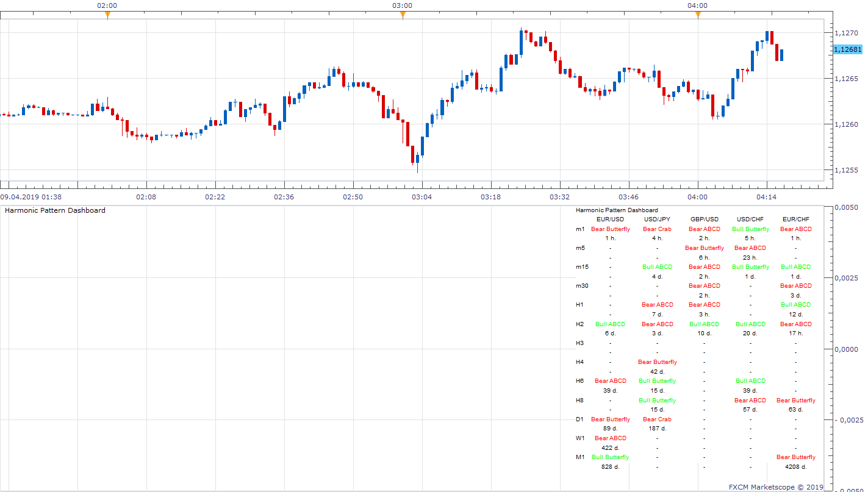Click the current price label 1,12681

point(847,49)
